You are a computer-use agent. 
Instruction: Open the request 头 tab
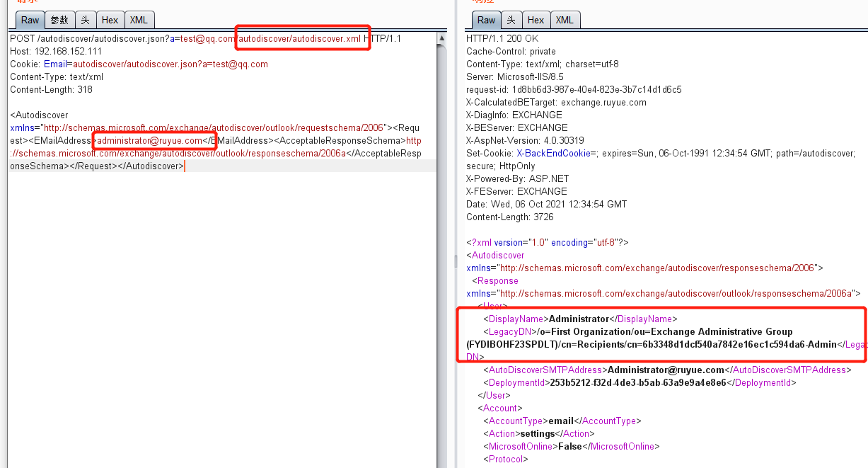(x=85, y=21)
